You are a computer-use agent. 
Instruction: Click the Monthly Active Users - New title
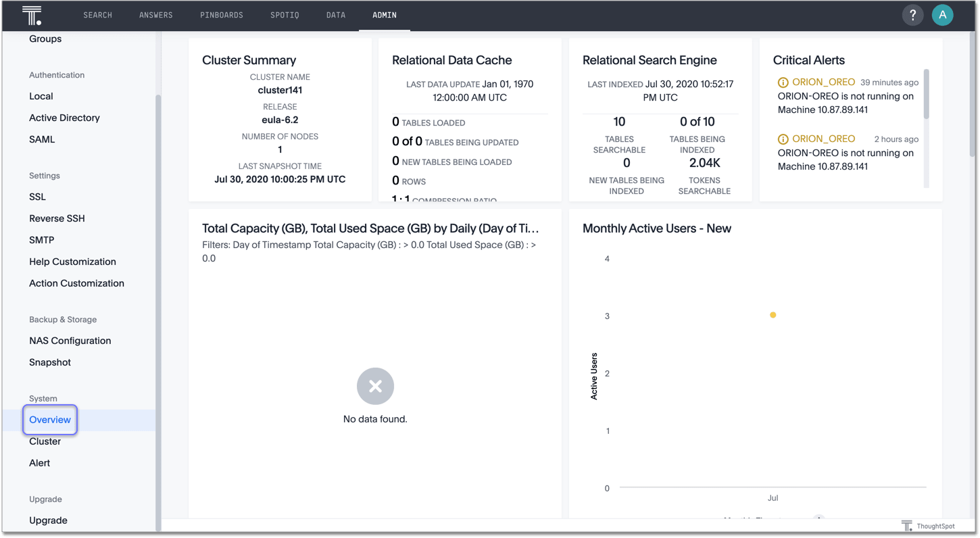657,229
